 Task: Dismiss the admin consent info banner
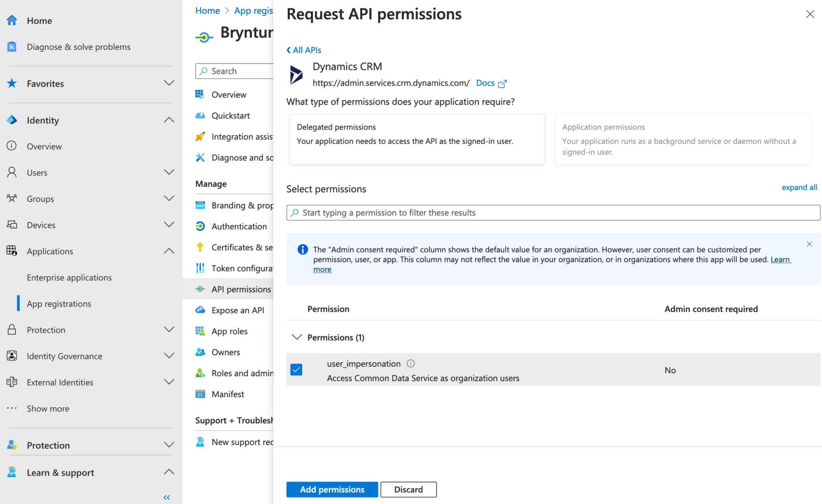(810, 244)
